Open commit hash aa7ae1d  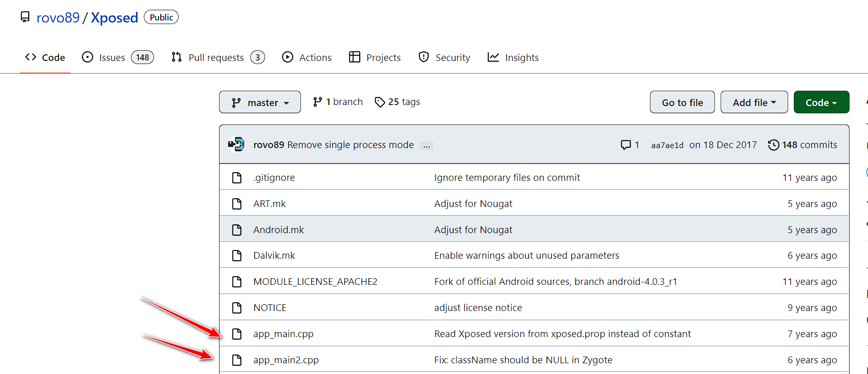coord(667,146)
